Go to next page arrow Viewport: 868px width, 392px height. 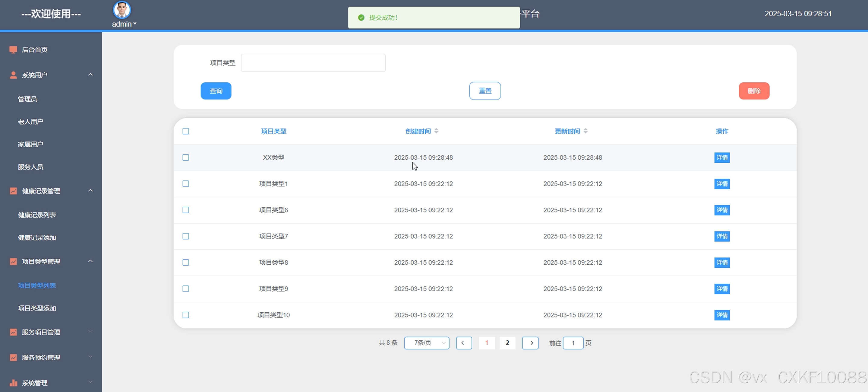(x=530, y=343)
